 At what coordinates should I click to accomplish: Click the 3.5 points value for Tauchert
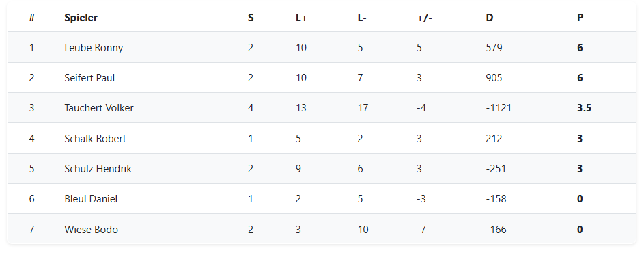pos(584,108)
